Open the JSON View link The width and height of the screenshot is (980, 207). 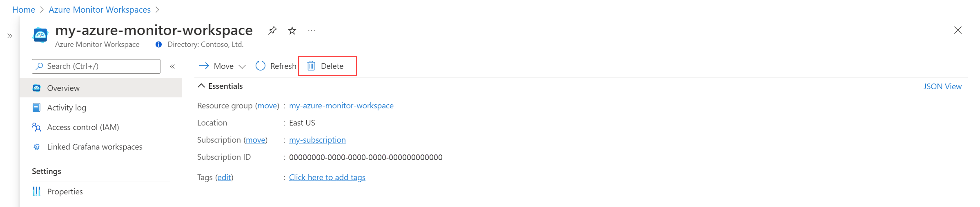pyautogui.click(x=942, y=86)
